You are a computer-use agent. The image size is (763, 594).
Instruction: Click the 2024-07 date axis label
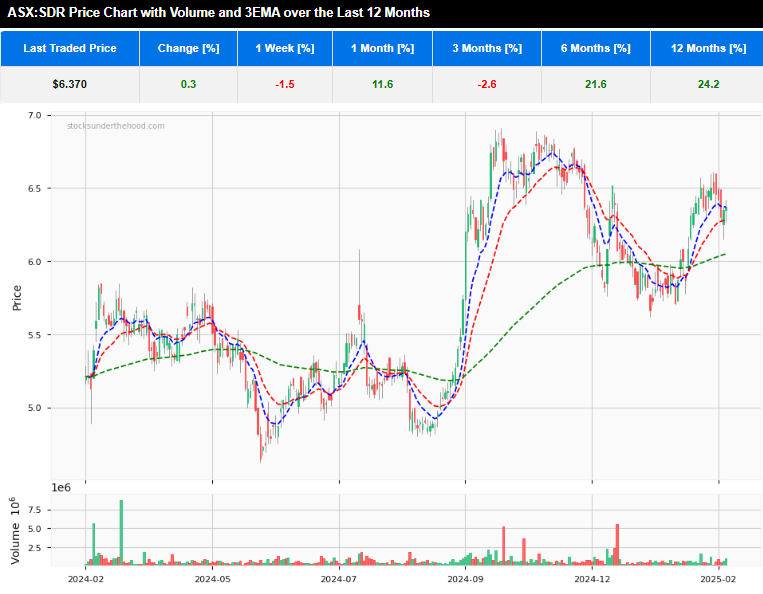point(339,579)
